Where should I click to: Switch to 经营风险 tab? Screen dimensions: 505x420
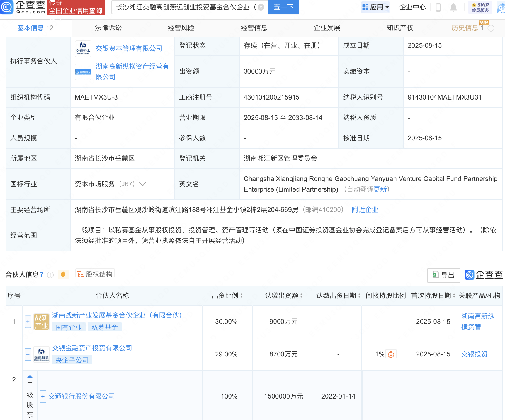(x=181, y=28)
